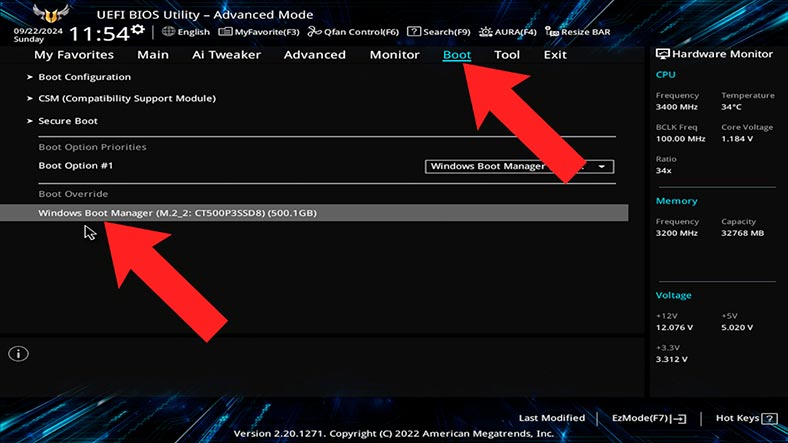Toggle Resize BAR option
788x443 pixels.
coord(577,32)
